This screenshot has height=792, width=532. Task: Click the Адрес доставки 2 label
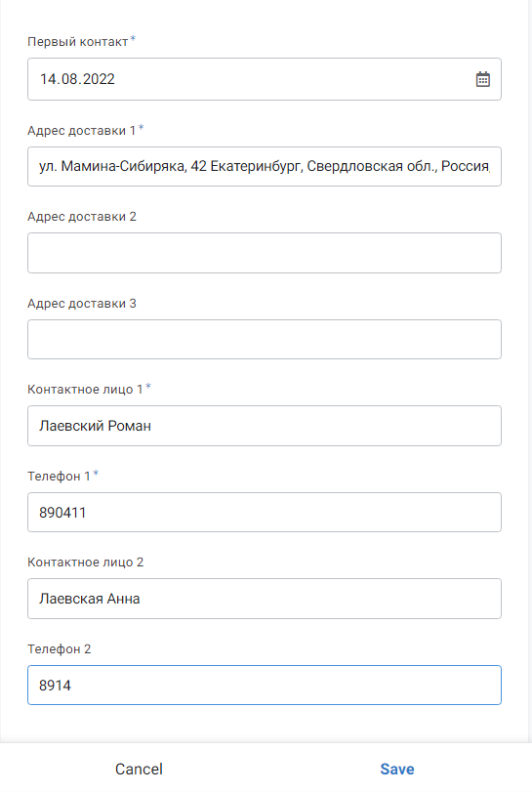pyautogui.click(x=82, y=217)
